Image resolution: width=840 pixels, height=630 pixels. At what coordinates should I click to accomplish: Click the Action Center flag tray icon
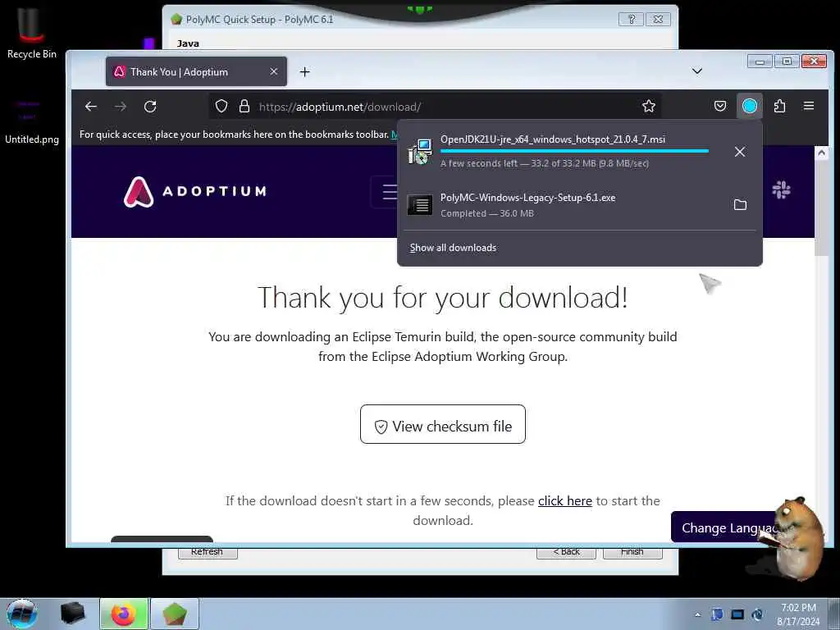point(717,614)
